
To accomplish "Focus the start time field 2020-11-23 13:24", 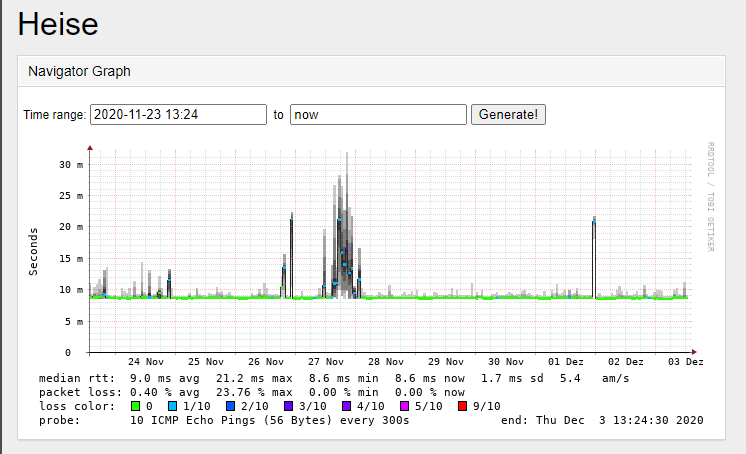I will coord(178,115).
